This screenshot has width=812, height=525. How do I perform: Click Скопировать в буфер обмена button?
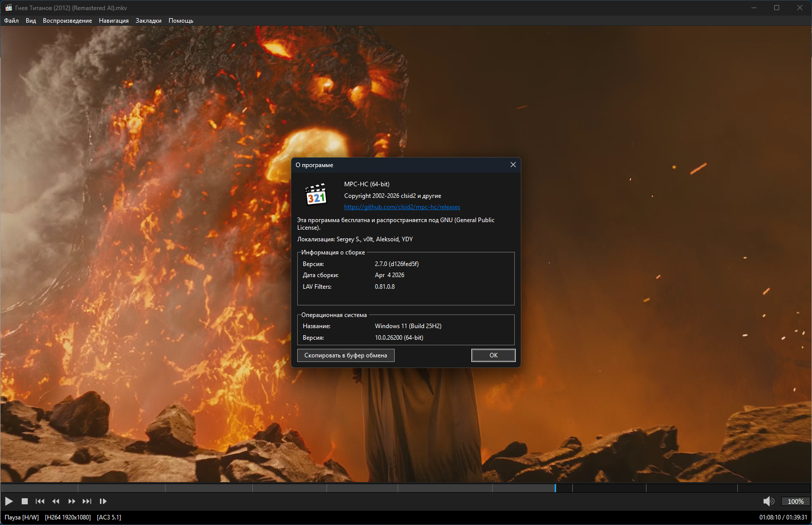346,355
